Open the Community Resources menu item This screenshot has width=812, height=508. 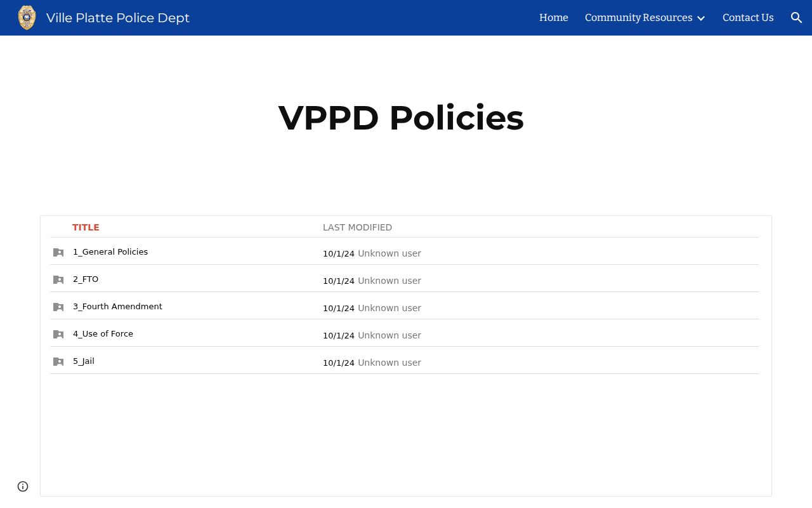pos(639,18)
